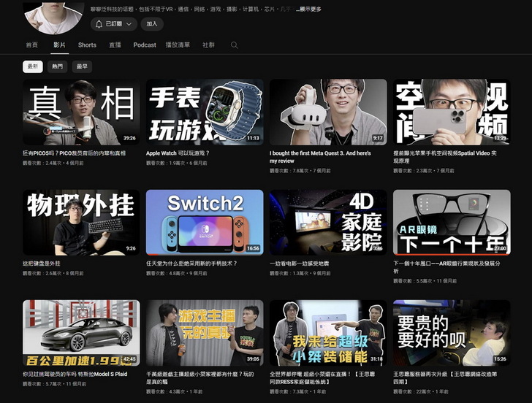Select the 熱門 sort filter chip
Viewport: 532px width, 403px height.
click(x=57, y=66)
